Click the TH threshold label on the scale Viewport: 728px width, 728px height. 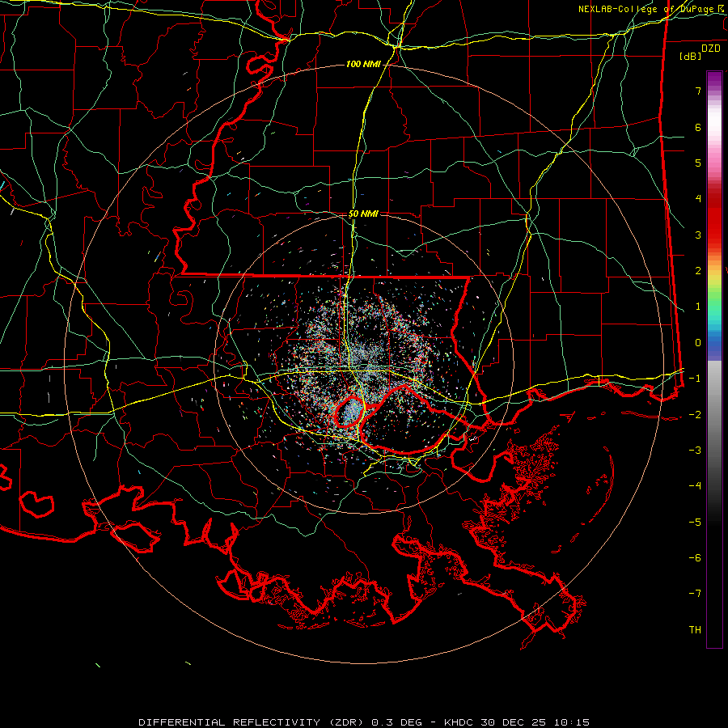point(695,630)
